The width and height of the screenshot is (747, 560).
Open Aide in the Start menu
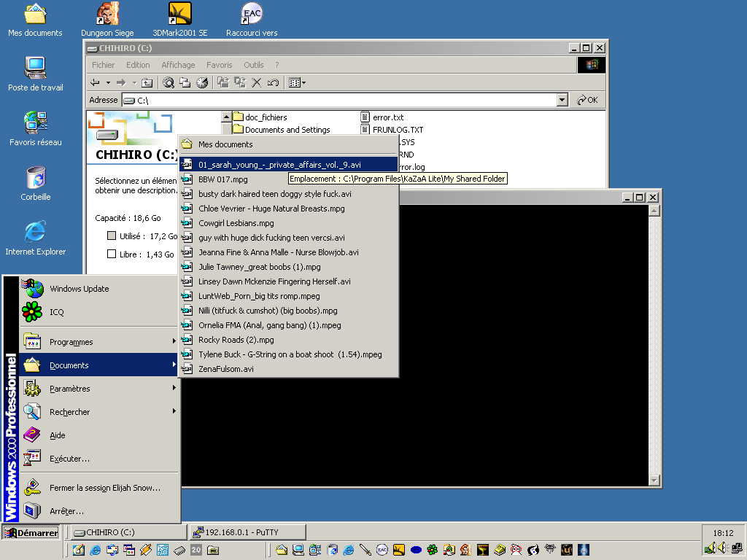point(98,435)
